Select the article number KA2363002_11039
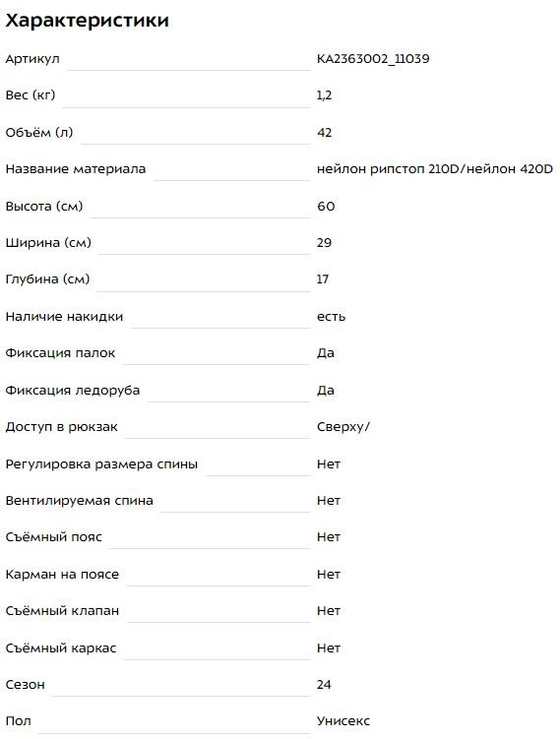 click(373, 59)
